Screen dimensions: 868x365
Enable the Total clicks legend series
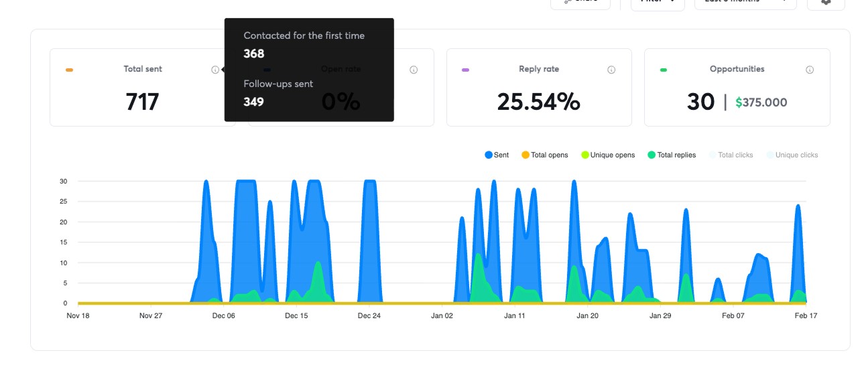coord(731,155)
